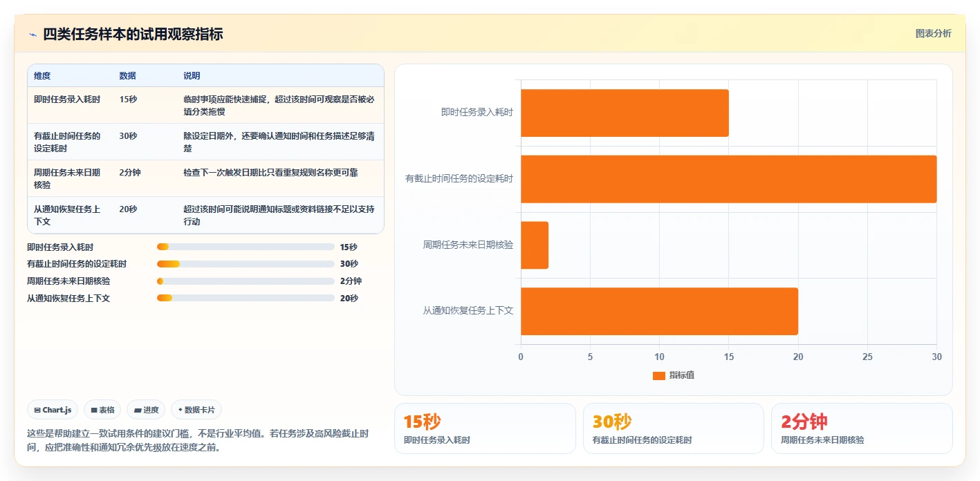
Task: Click the 周期任务未来日期核验 progress bar
Action: point(246,281)
